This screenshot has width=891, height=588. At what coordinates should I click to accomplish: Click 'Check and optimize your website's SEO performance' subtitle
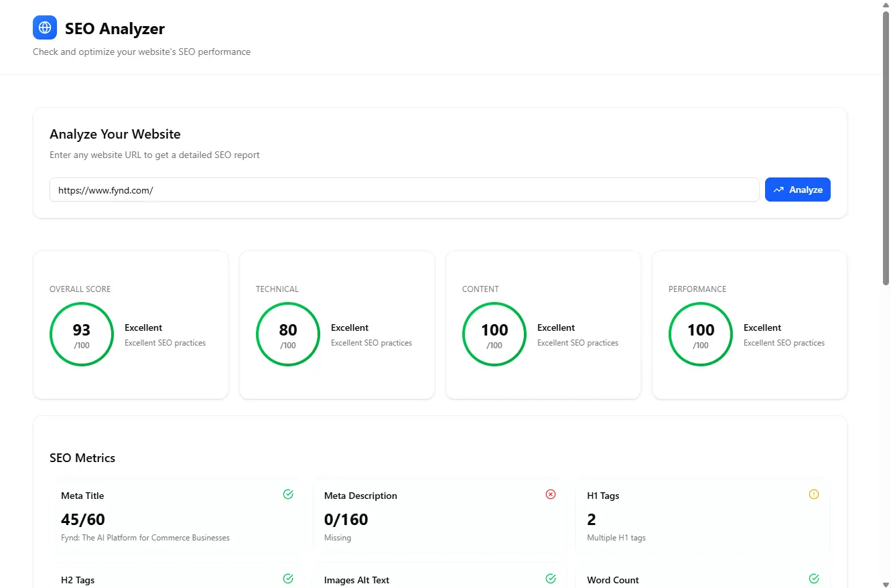[141, 52]
